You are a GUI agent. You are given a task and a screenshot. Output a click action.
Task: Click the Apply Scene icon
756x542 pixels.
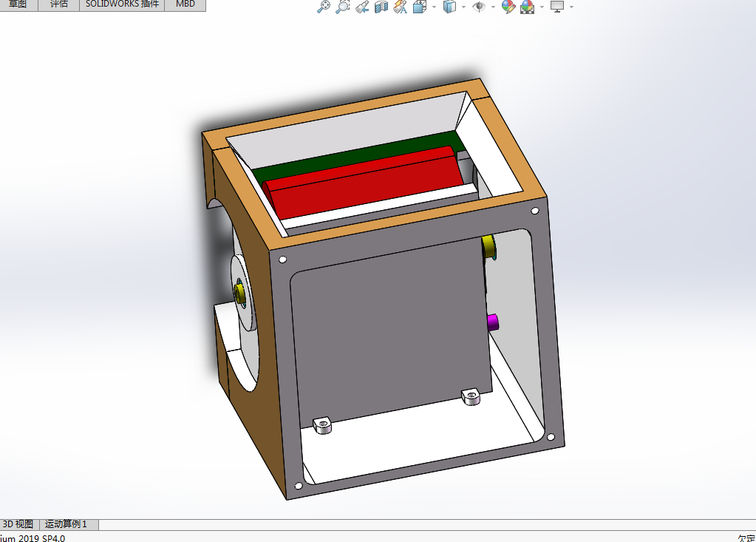528,7
